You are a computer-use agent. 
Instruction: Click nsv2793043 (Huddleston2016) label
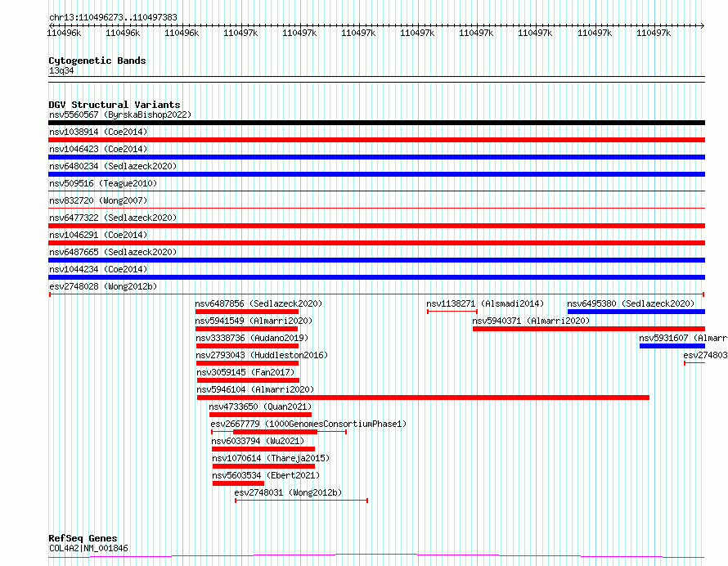[262, 355]
